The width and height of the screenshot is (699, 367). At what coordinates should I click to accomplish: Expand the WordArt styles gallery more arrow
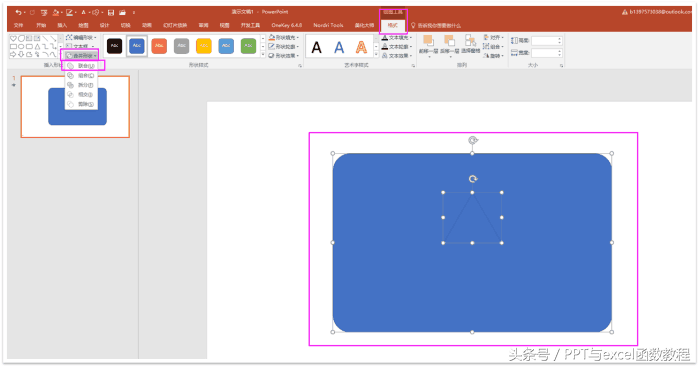(376, 55)
